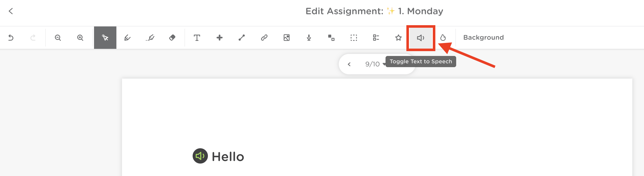Select the pen drawing tool
This screenshot has width=644, height=176.
tap(127, 38)
